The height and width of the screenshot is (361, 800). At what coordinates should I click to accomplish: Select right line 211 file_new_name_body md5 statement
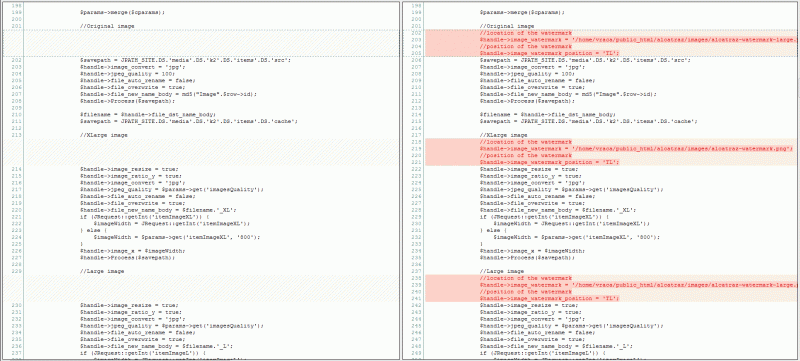pyautogui.click(x=568, y=94)
